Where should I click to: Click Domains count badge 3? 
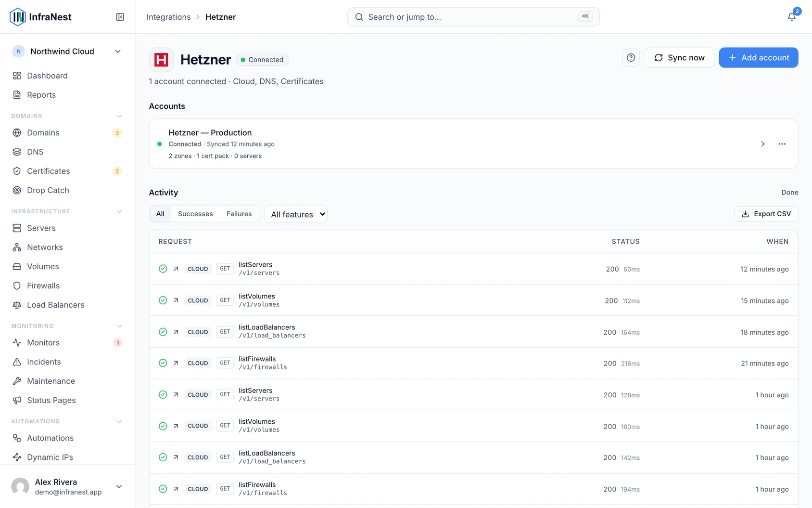point(117,132)
